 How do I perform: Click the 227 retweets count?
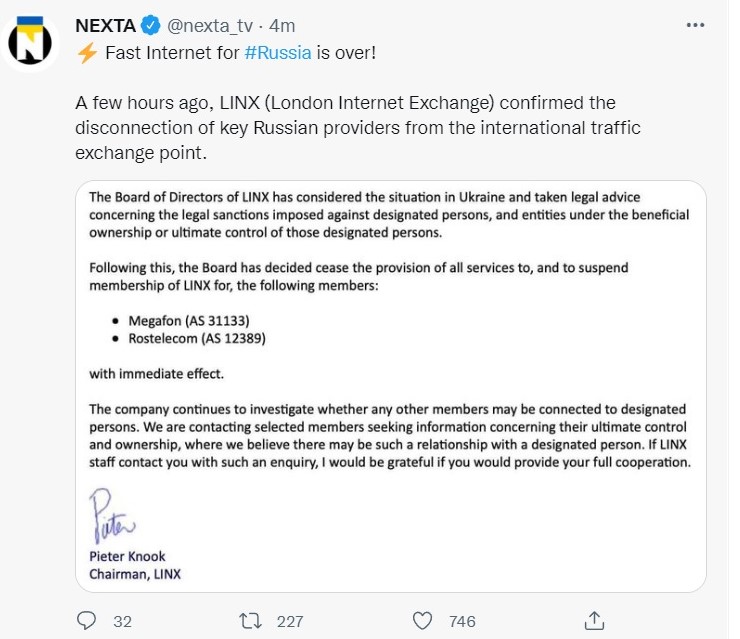[289, 621]
